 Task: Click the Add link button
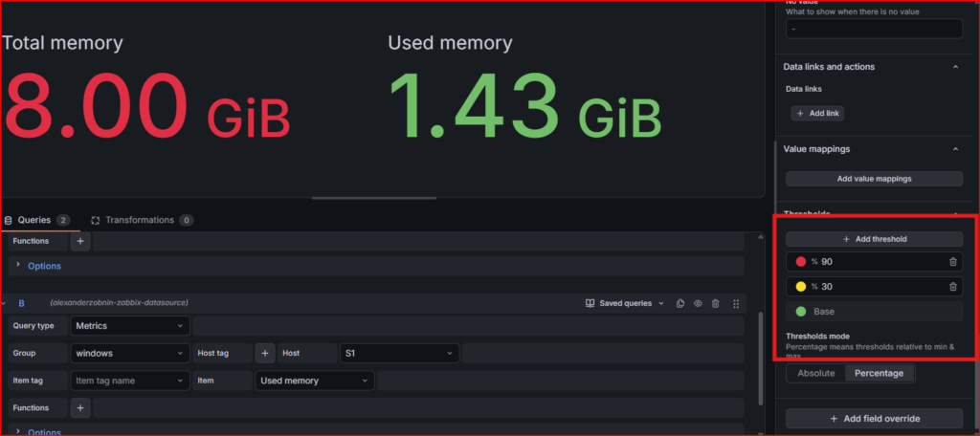(817, 113)
